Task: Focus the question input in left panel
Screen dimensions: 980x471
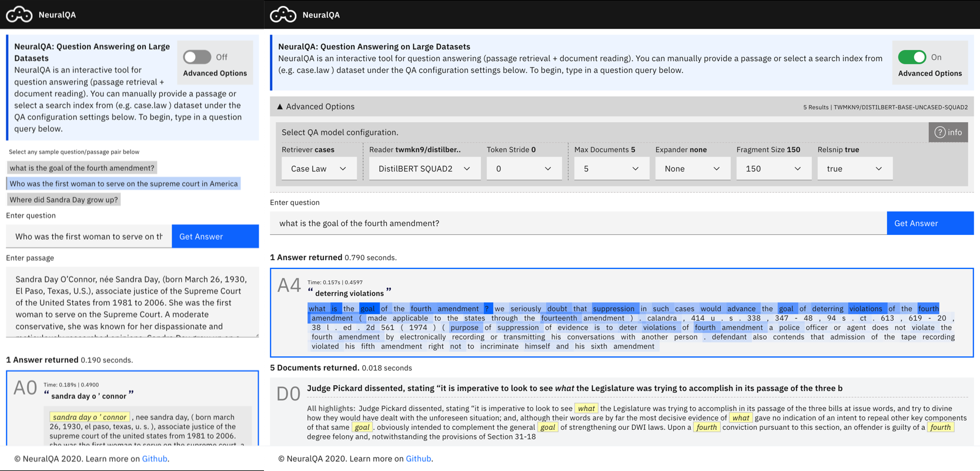Action: 89,236
